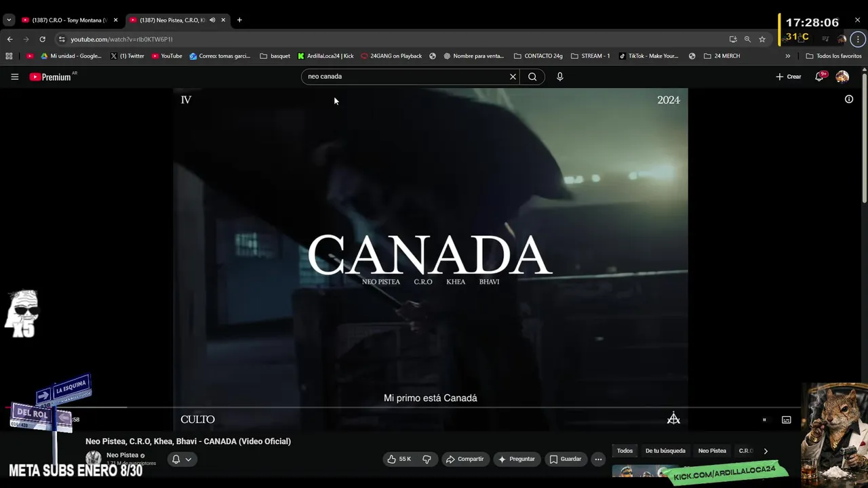
Task: Show video info card icon
Action: click(848, 99)
